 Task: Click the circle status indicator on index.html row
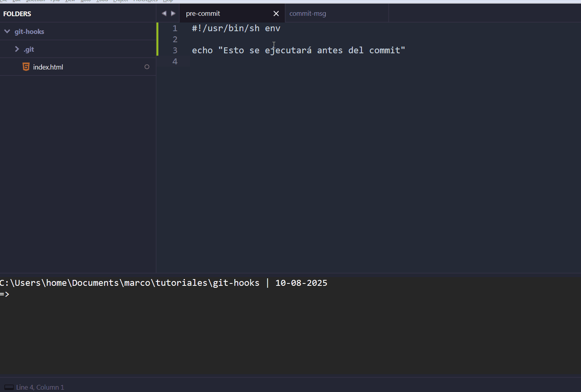[x=147, y=67]
